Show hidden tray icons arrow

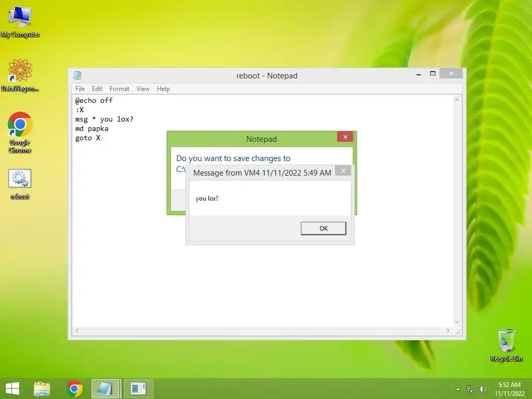[458, 389]
